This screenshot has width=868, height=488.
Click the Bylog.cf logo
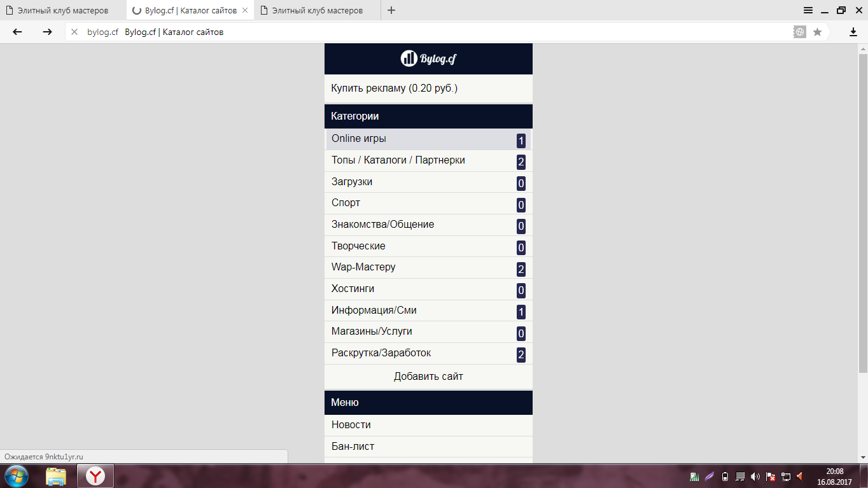[428, 59]
